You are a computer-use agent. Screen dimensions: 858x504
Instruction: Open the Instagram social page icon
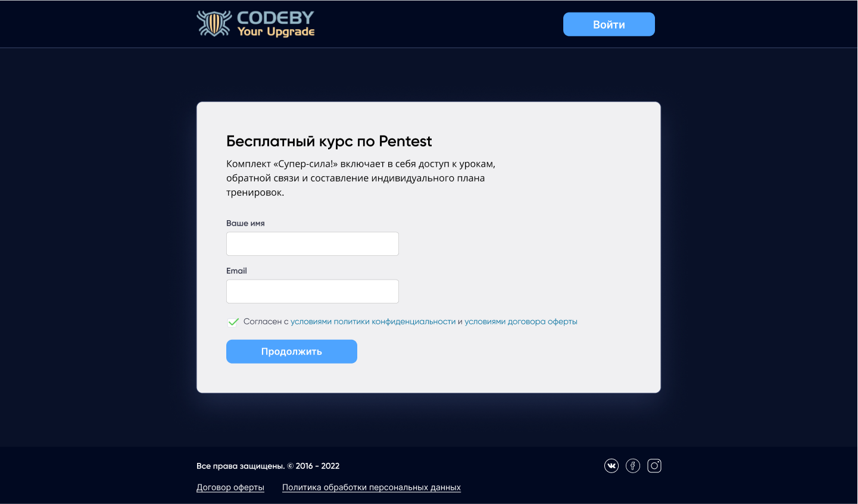point(654,466)
